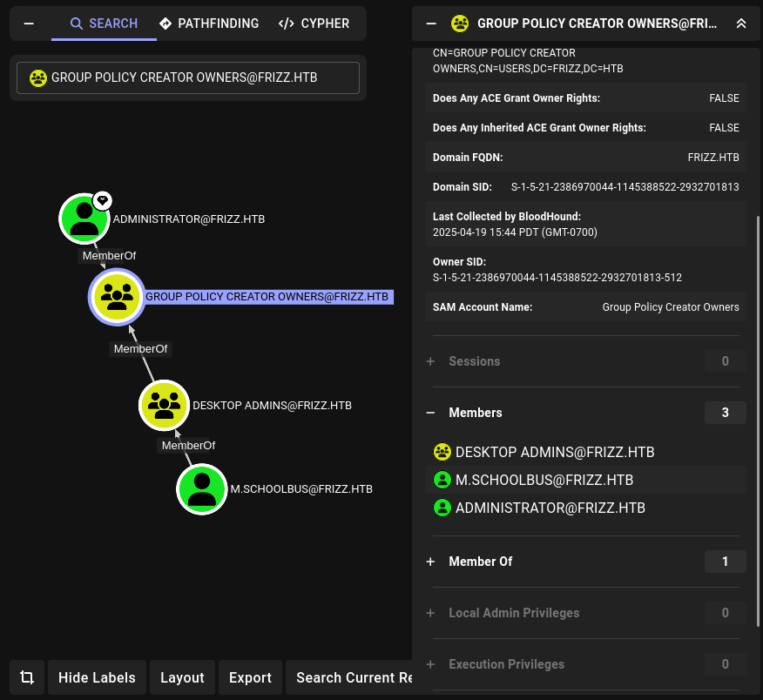
Task: Minimize the entity details panel using minus
Action: (431, 24)
